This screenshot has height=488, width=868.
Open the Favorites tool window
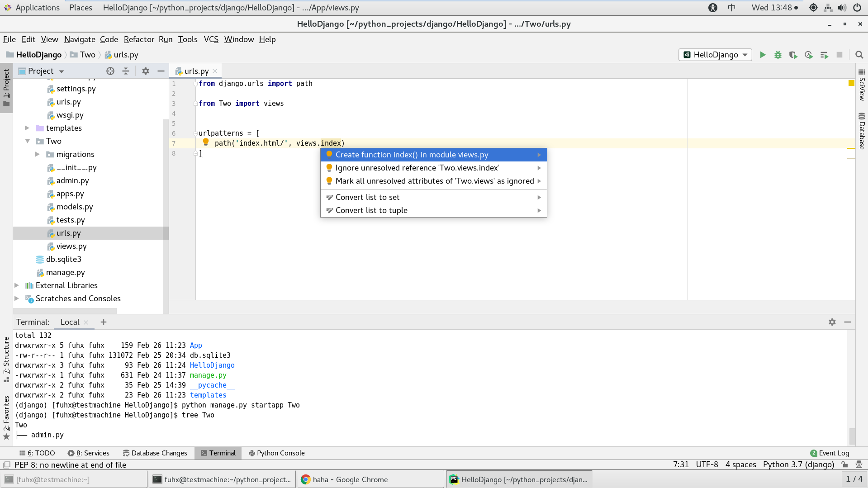pyautogui.click(x=6, y=417)
